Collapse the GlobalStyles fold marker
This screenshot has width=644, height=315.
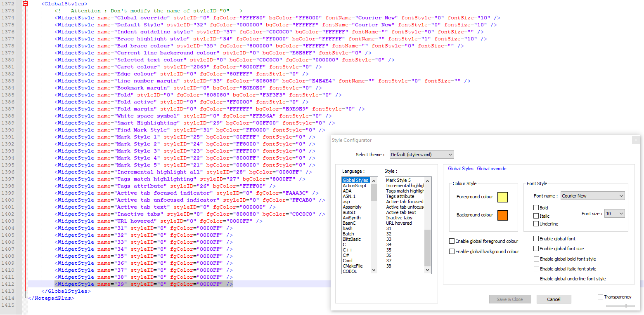[x=25, y=3]
